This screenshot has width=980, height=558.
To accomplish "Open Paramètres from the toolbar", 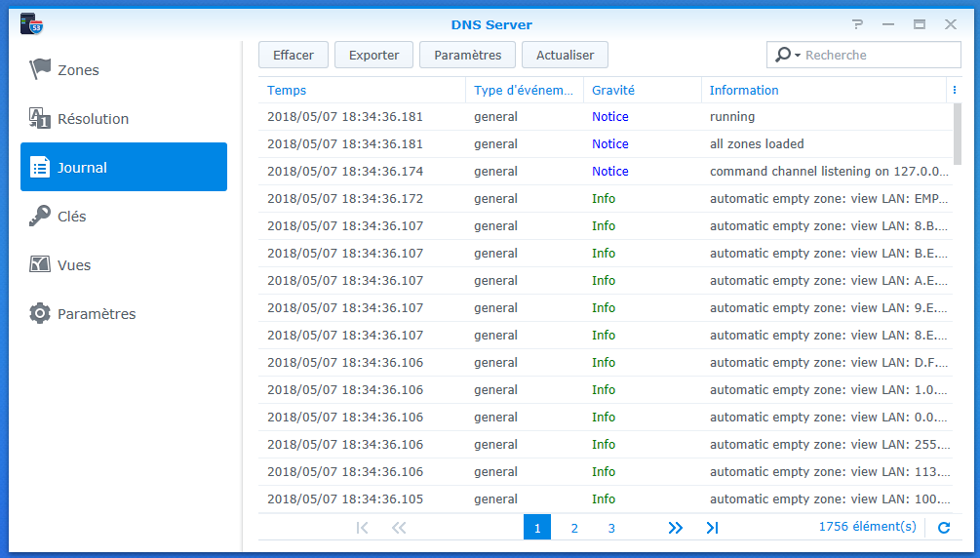I will (x=467, y=55).
